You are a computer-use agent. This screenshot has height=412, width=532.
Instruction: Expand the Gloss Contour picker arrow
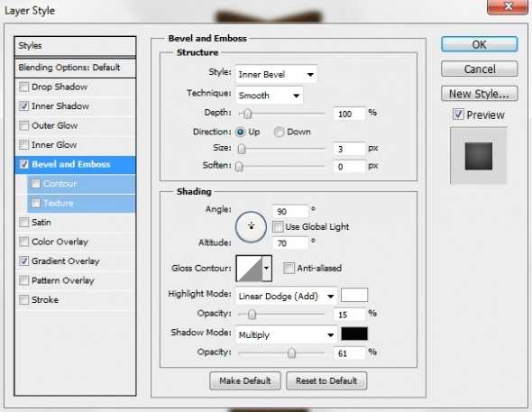coord(267,269)
